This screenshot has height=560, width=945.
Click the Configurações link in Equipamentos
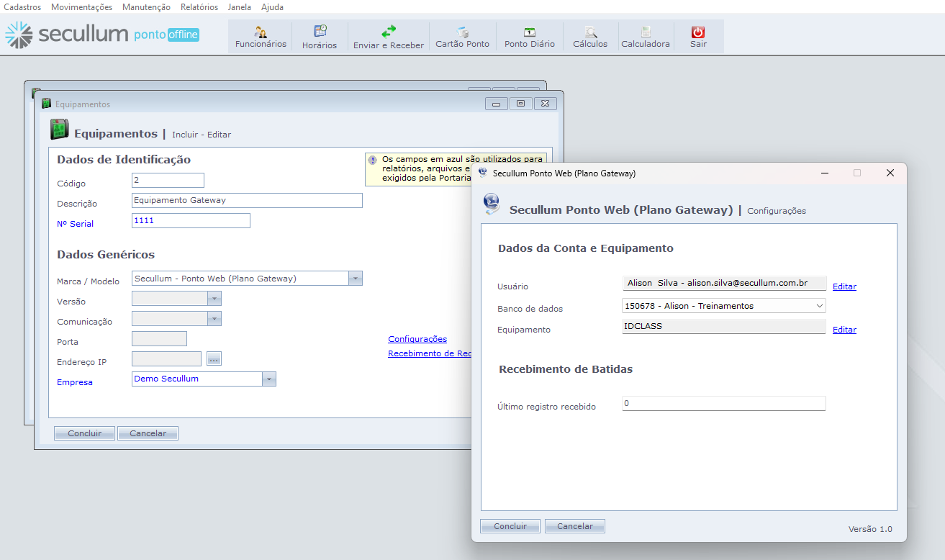[417, 339]
